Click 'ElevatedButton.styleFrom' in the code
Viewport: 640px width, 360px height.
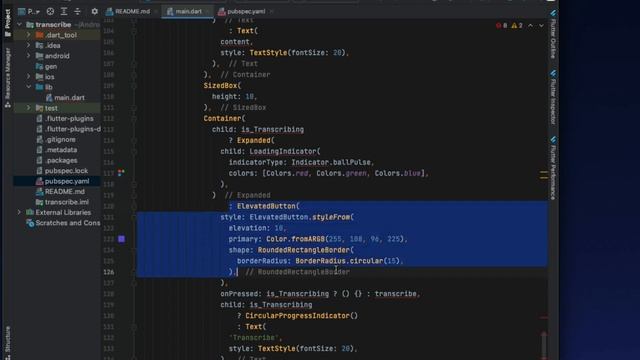click(x=300, y=217)
